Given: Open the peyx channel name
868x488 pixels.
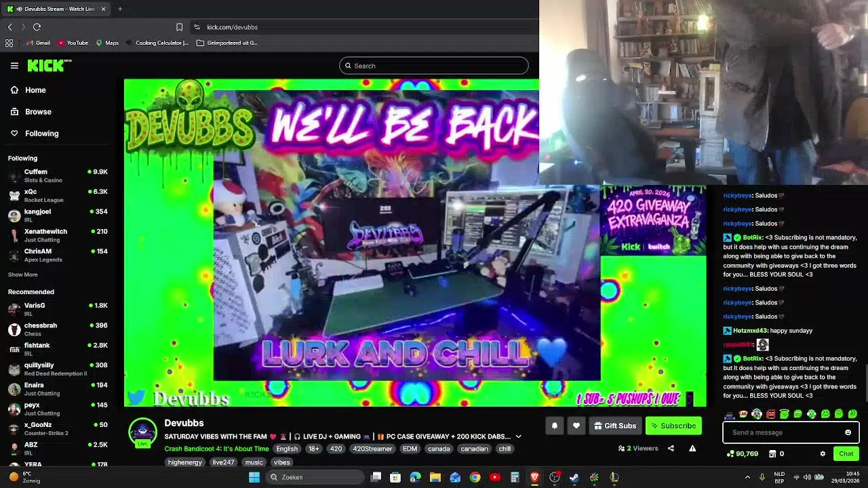Looking at the screenshot, I should tap(32, 405).
